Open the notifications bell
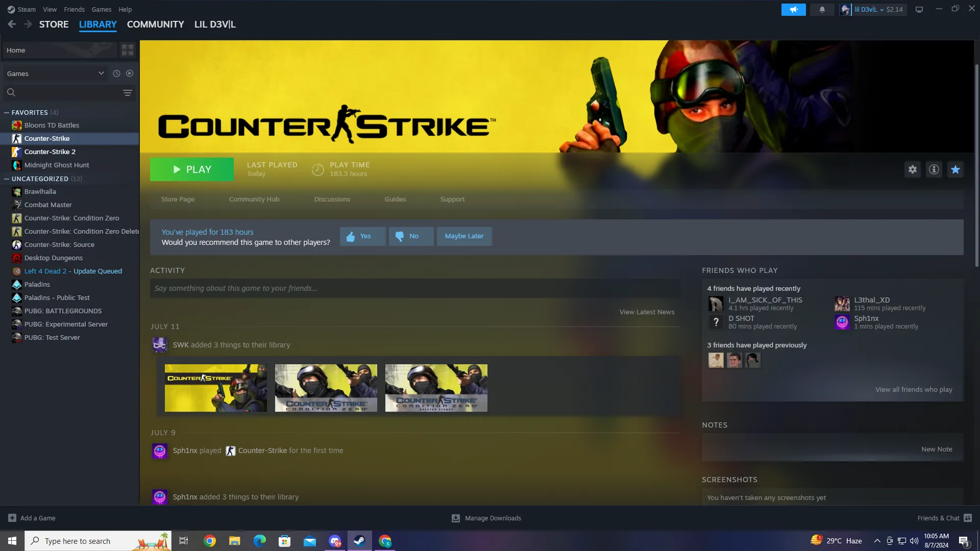Screen dimensions: 980x551 click(x=822, y=10)
